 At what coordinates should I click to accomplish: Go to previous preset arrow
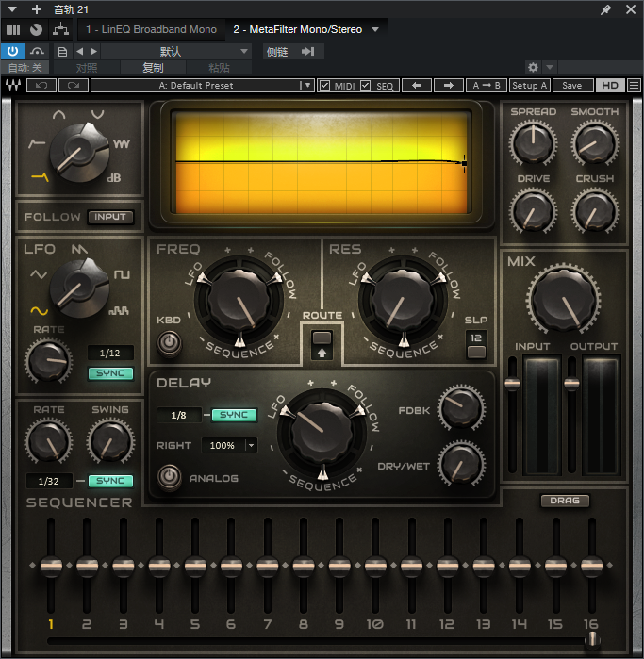click(79, 52)
